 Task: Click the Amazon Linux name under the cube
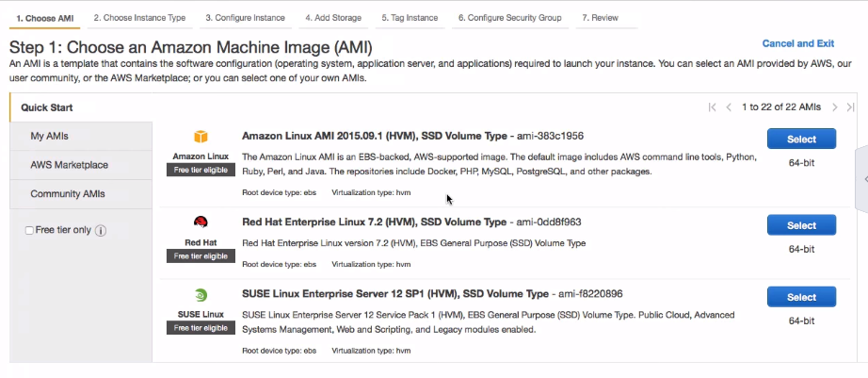click(201, 156)
